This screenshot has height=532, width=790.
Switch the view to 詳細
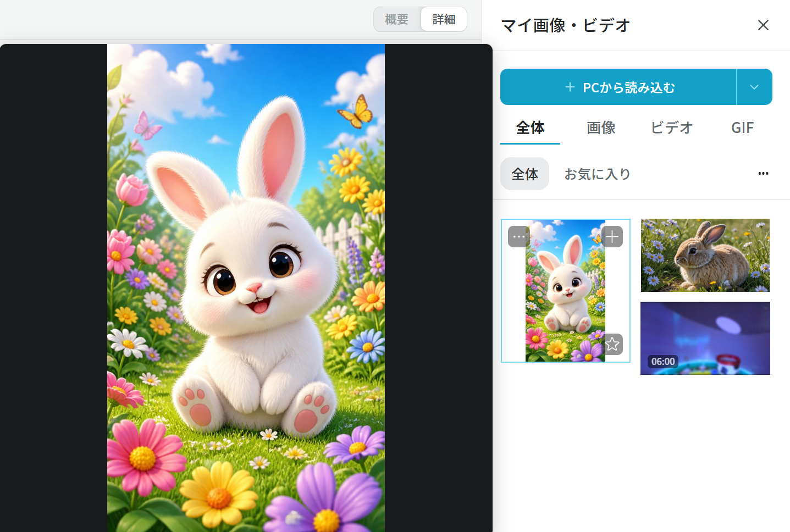[x=444, y=19]
